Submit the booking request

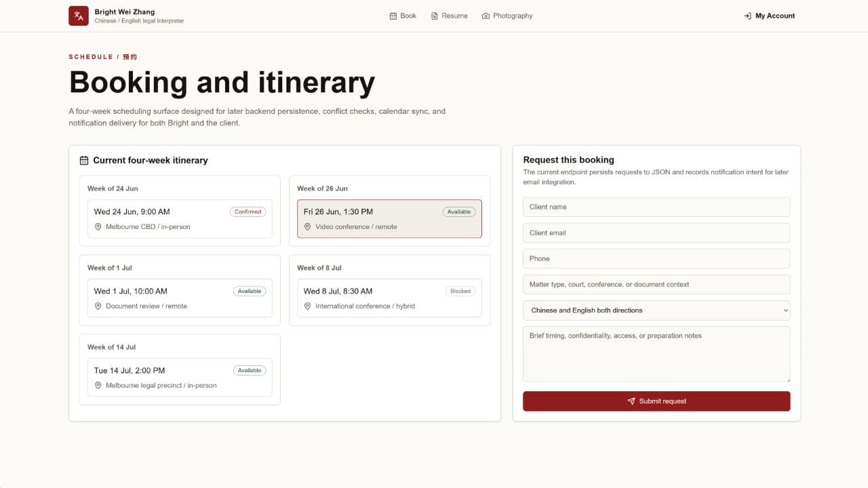[656, 401]
